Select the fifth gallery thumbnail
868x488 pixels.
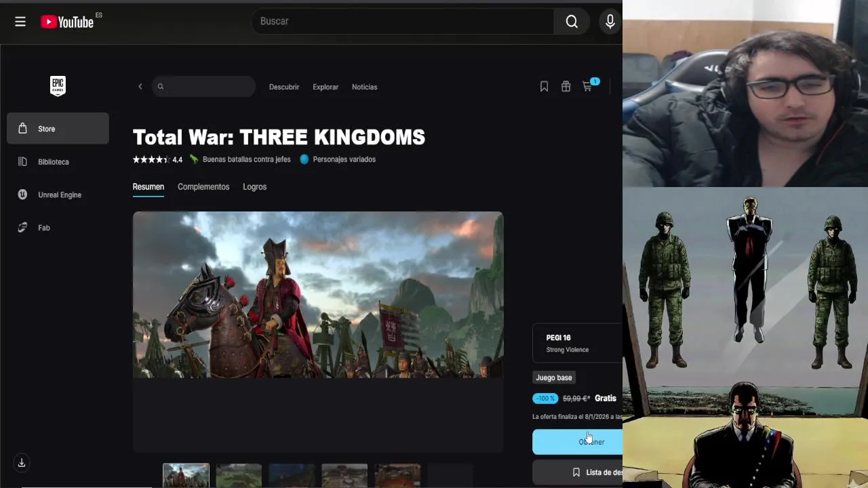click(397, 475)
